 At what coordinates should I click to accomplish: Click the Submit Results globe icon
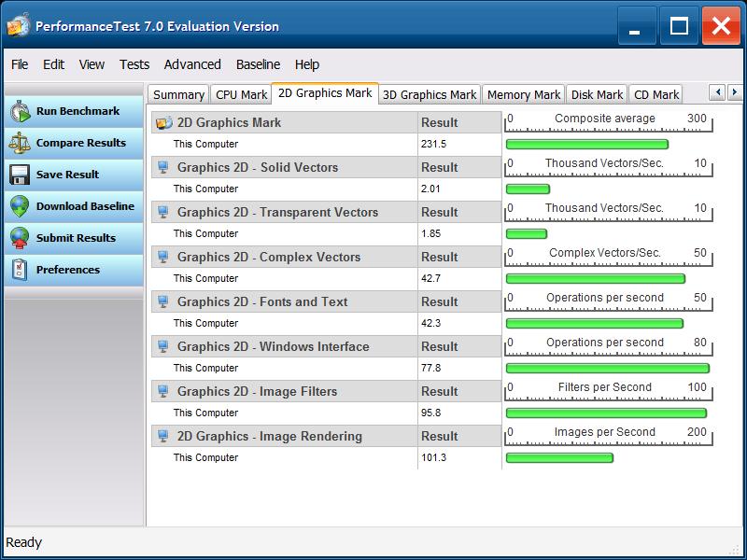(20, 238)
